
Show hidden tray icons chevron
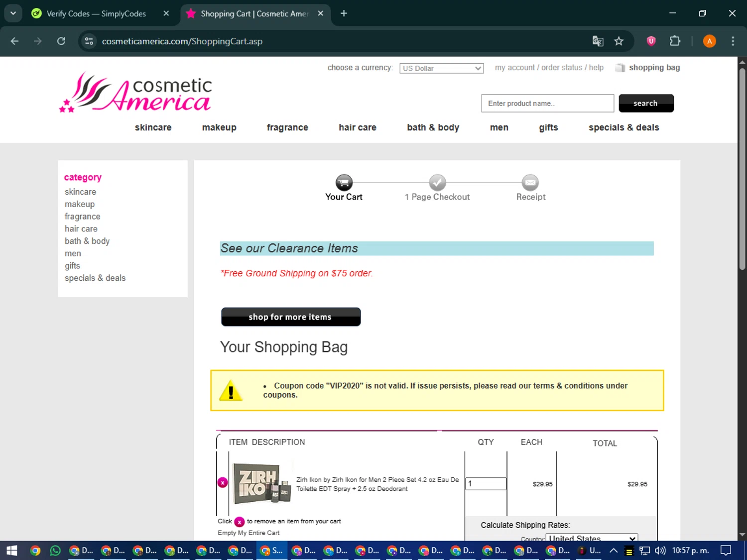[614, 551]
